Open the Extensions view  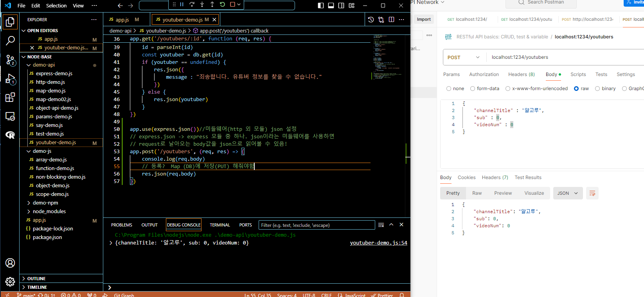click(x=10, y=97)
